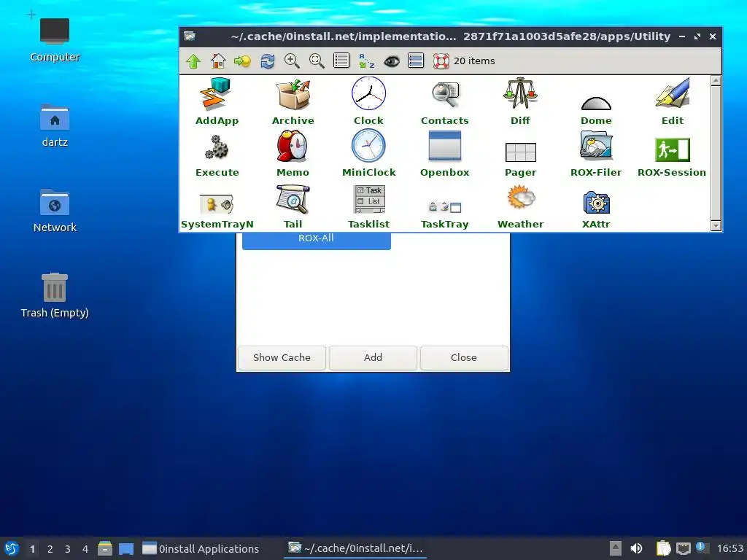Select the MiniClock icon

pos(368,146)
